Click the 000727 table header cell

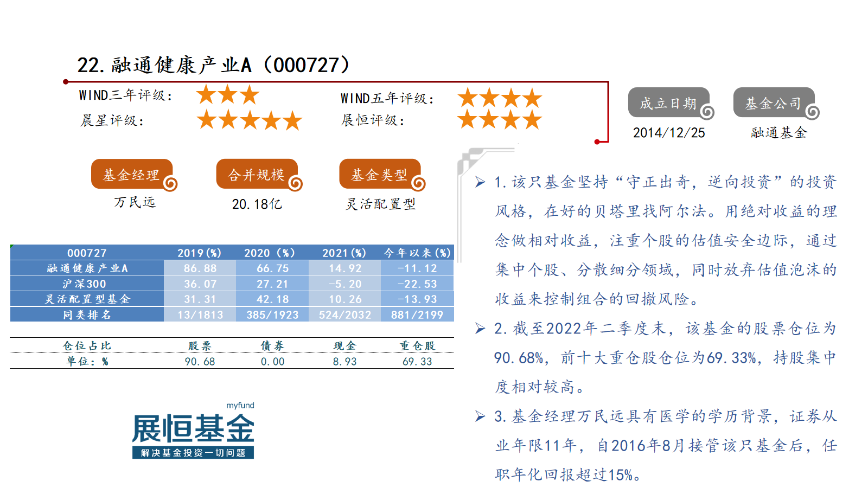tap(87, 253)
